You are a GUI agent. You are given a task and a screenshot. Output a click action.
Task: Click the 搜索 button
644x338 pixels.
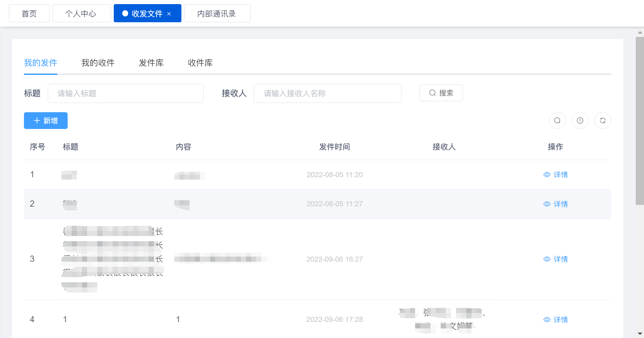point(441,93)
